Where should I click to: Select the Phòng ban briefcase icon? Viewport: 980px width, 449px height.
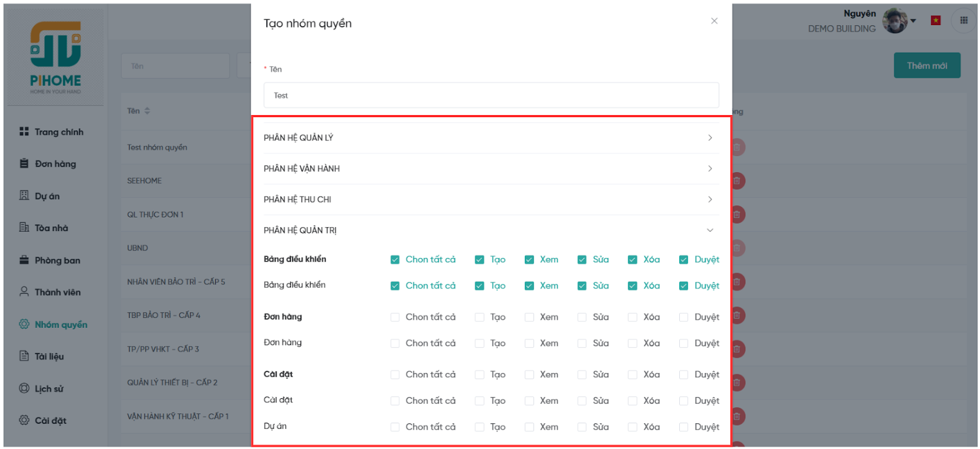pyautogui.click(x=24, y=260)
